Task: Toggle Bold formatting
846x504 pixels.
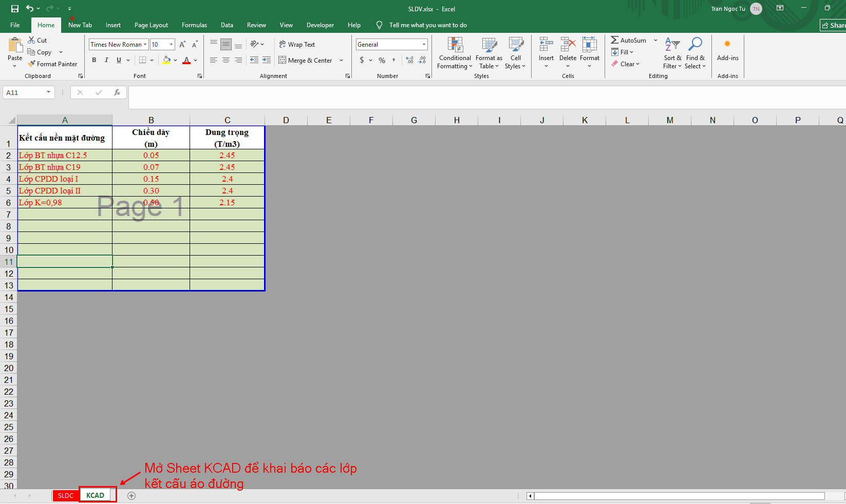Action: [94, 60]
